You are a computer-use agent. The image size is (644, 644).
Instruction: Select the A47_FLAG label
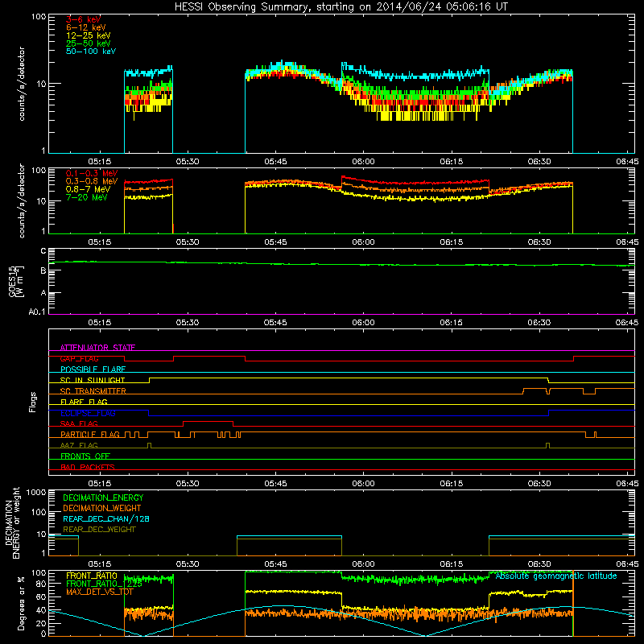click(79, 445)
